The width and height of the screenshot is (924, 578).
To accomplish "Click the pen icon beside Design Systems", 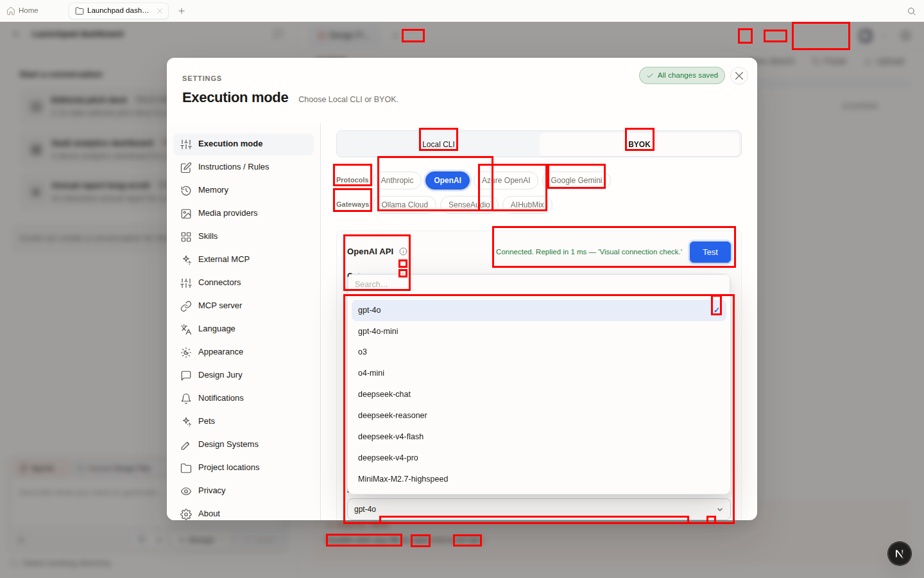I will (186, 444).
